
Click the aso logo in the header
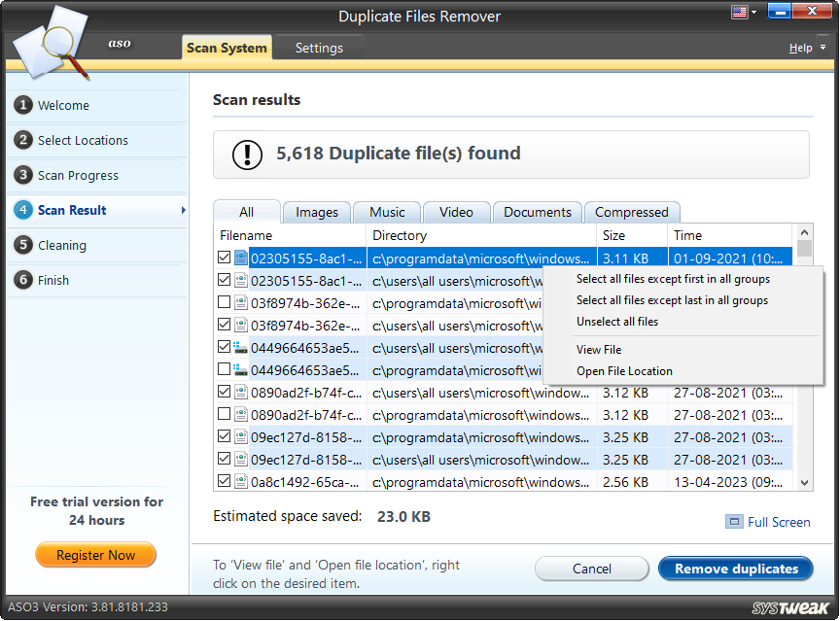[x=119, y=43]
